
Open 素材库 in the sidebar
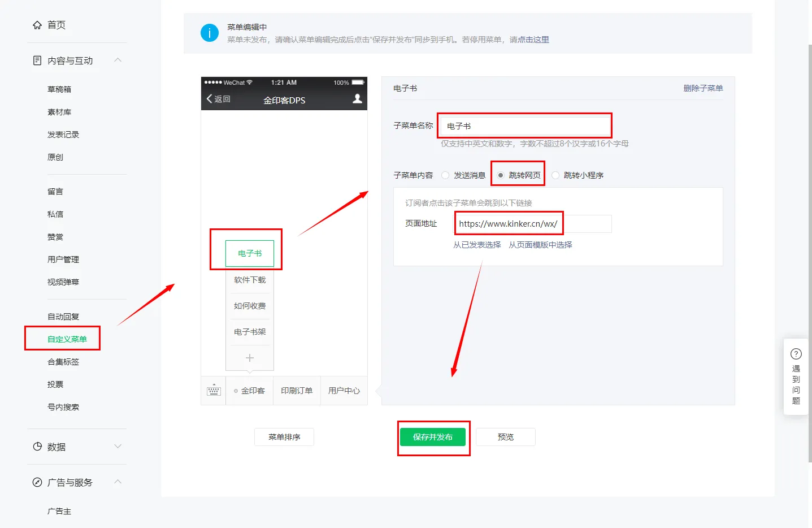59,112
